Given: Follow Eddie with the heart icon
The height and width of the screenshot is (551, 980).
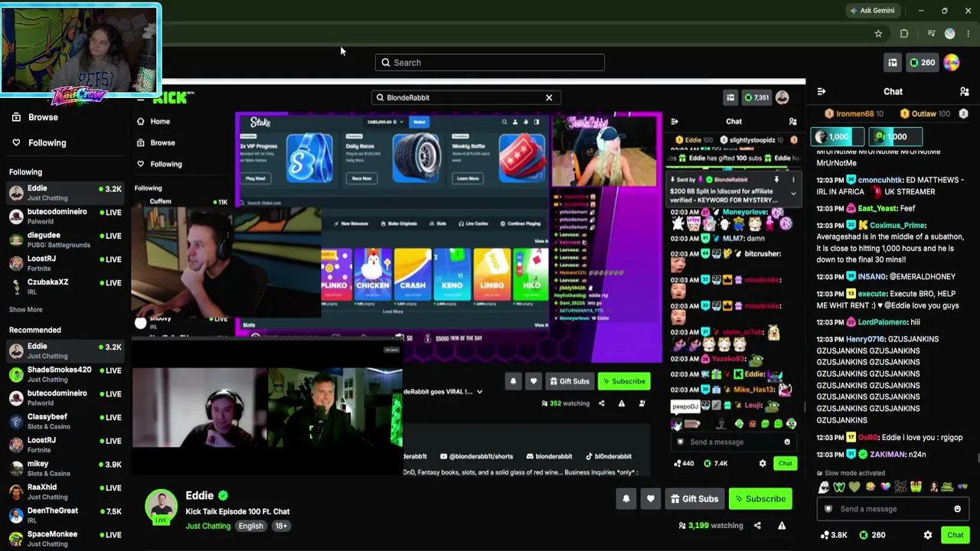Looking at the screenshot, I should pyautogui.click(x=650, y=499).
